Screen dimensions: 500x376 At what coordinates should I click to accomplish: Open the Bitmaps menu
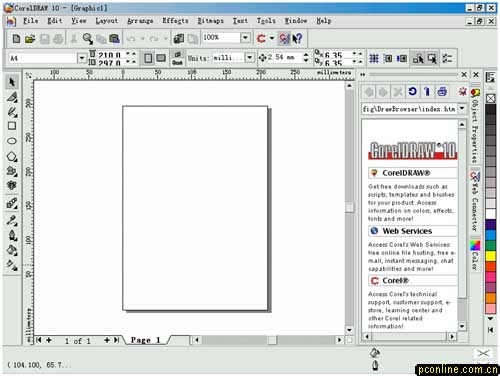(x=210, y=21)
